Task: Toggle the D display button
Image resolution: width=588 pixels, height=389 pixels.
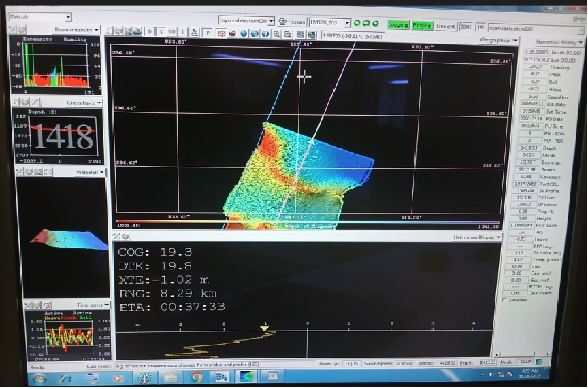Action: [x=150, y=32]
